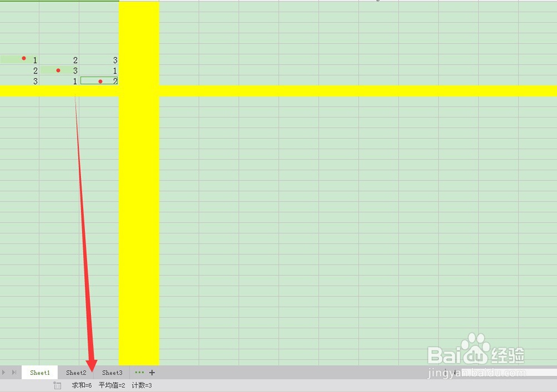This screenshot has height=392, width=557.
Task: Show more sheets via the three-dot icon
Action: tap(140, 373)
